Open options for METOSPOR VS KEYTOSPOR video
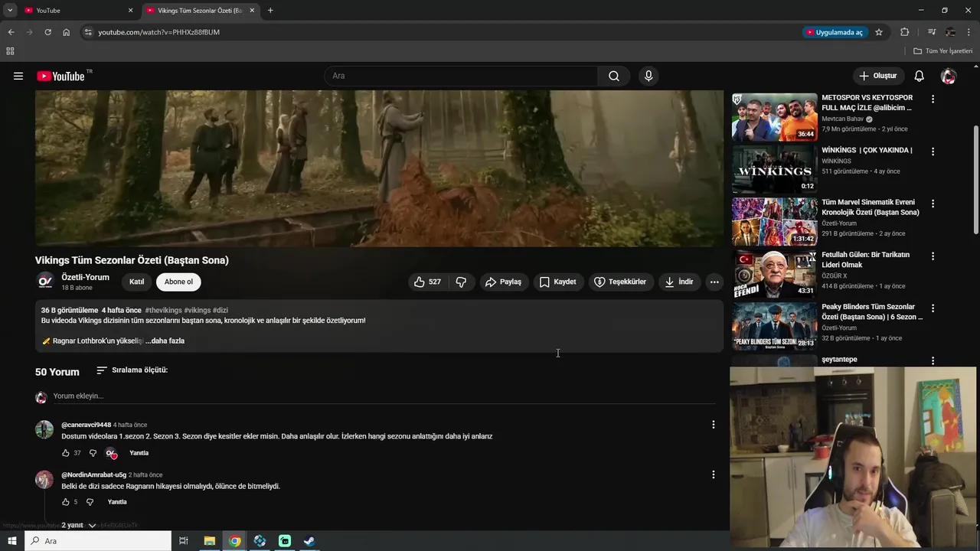Viewport: 980px width, 551px height. click(x=933, y=99)
